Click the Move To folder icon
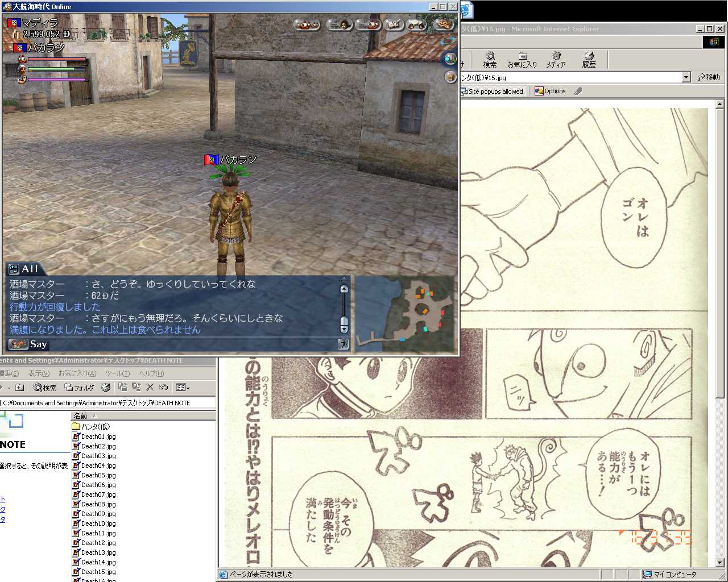This screenshot has height=582, width=728. 122,388
